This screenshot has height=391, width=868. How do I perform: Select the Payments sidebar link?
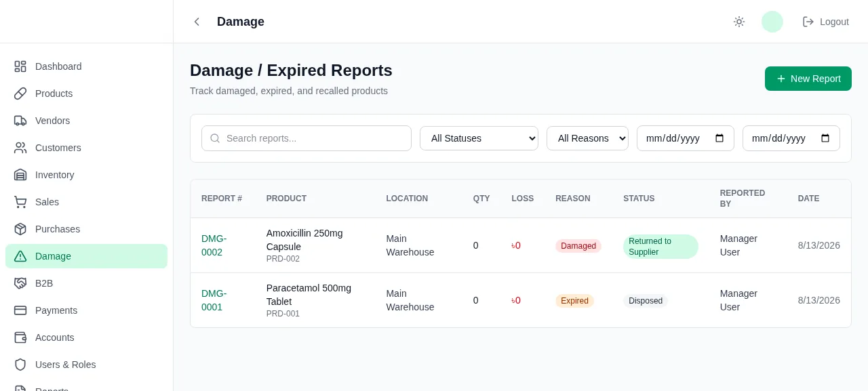coord(86,310)
